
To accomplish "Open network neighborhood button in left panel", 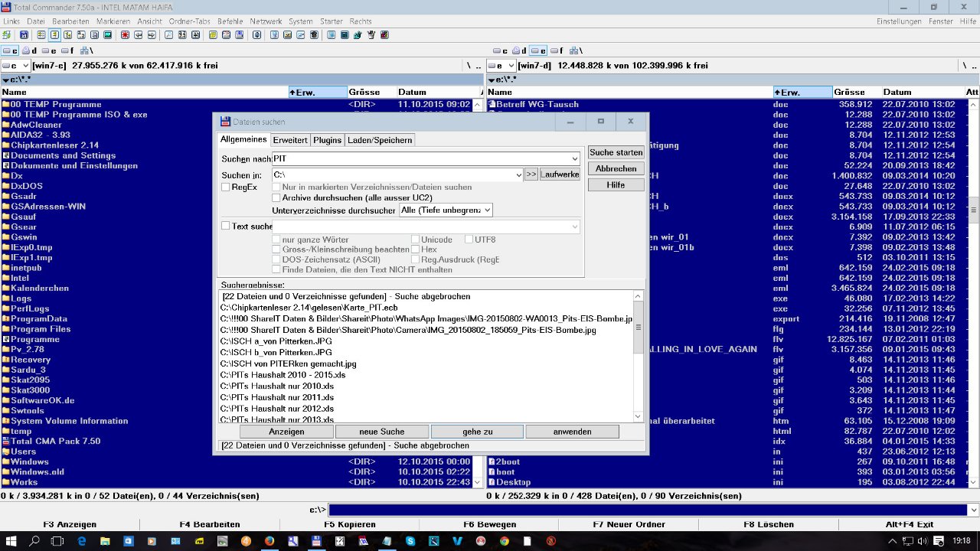I will point(86,51).
